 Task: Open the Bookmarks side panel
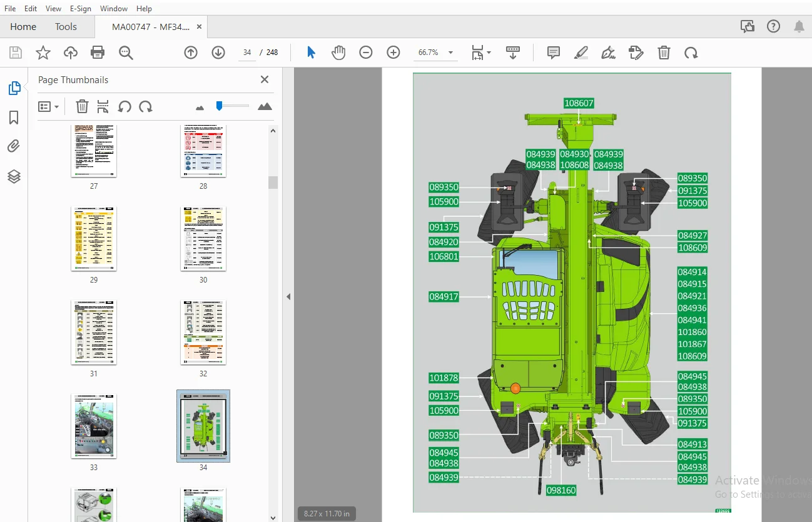tap(14, 118)
